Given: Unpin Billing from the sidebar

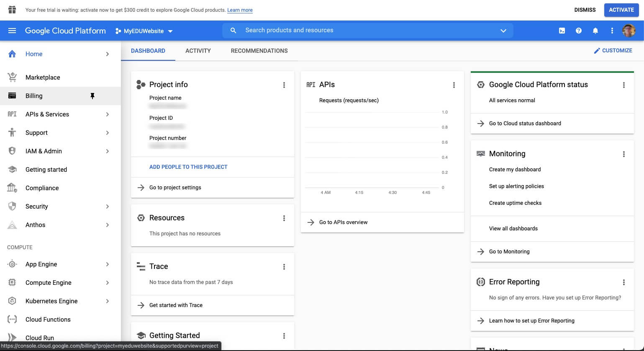Looking at the screenshot, I should (92, 96).
